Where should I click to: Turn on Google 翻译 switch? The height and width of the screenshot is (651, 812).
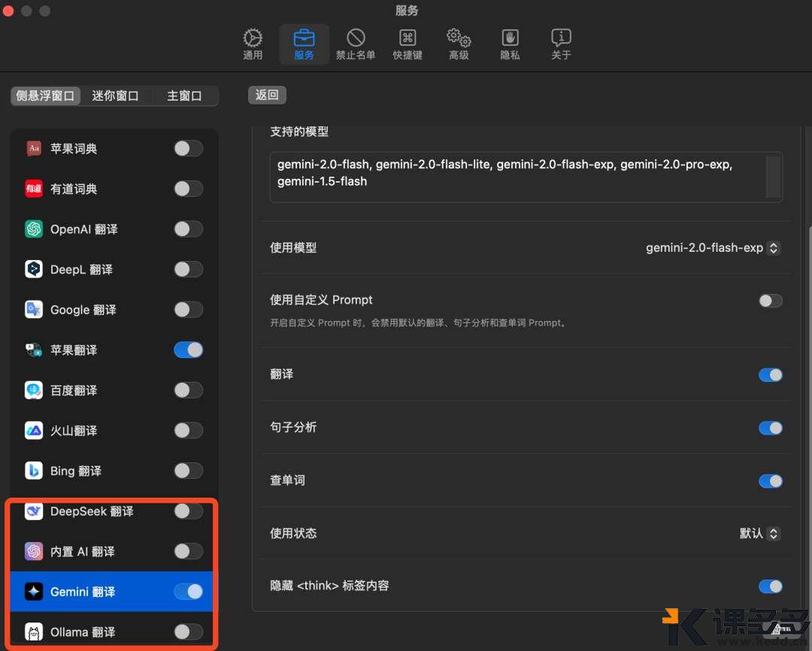click(189, 310)
